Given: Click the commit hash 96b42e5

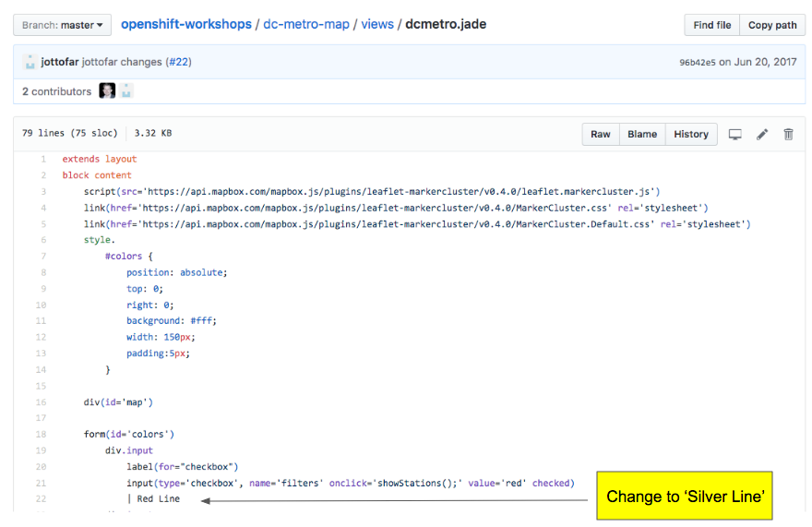Looking at the screenshot, I should click(x=698, y=63).
